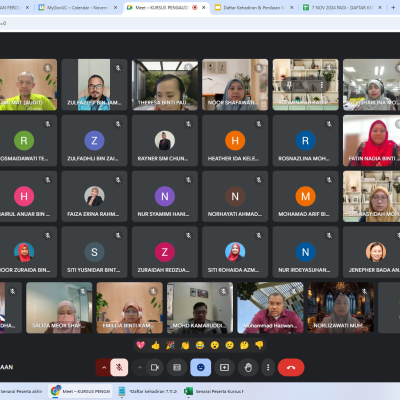
Task: Send the thumbs up reaction
Action: tap(155, 345)
